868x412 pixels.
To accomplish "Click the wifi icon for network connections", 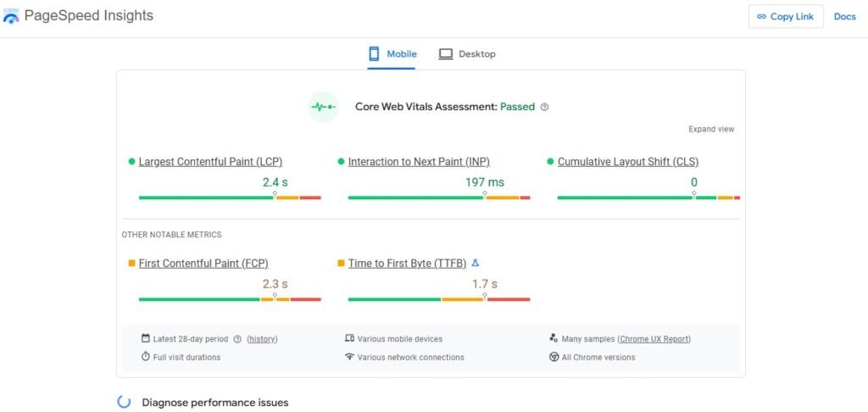I will [x=349, y=357].
